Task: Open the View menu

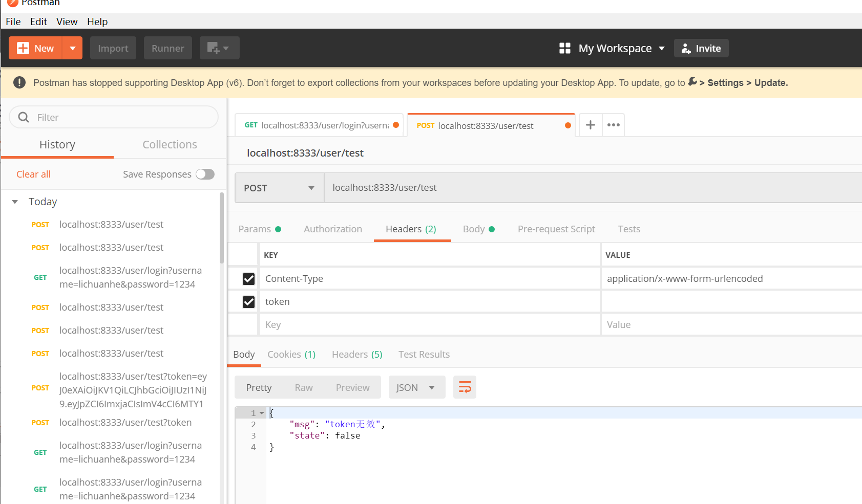Action: pyautogui.click(x=67, y=21)
